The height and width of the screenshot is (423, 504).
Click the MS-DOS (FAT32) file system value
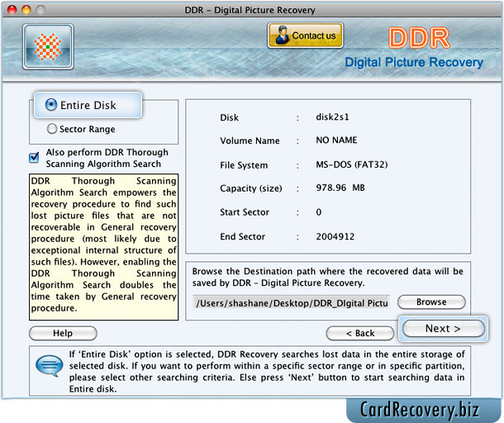(352, 164)
